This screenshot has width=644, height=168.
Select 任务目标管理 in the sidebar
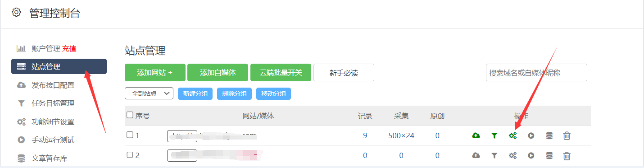coord(53,103)
